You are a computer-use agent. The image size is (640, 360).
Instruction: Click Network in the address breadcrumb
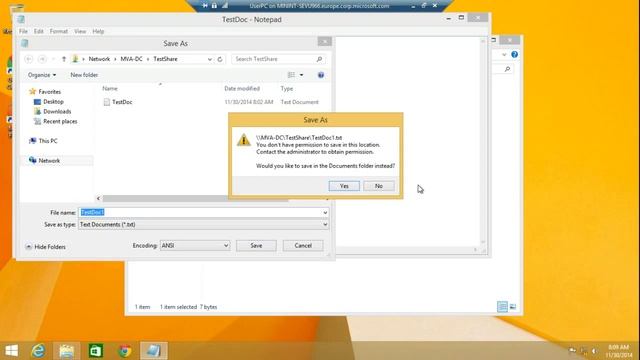(99, 59)
